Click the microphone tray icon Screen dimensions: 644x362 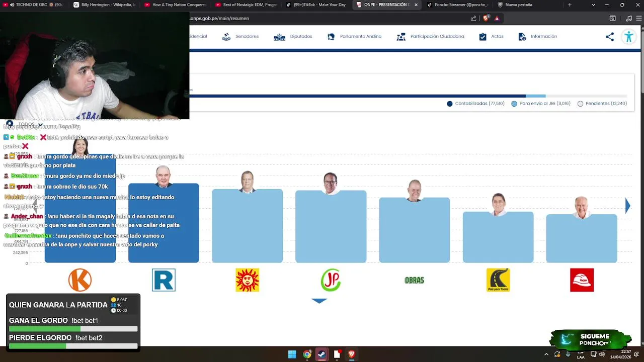[x=568, y=354]
